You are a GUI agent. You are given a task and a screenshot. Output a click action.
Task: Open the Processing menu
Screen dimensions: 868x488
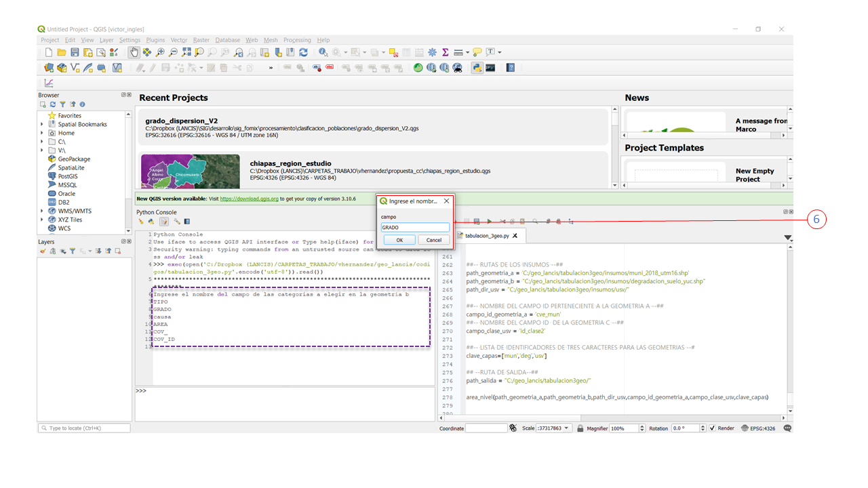(297, 40)
